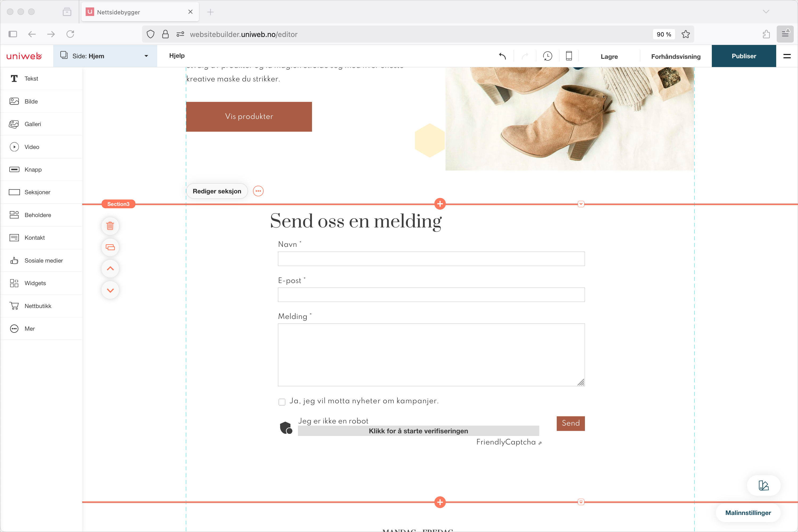Viewport: 798px width, 532px height.
Task: Click into the Navn field
Action: pos(431,259)
